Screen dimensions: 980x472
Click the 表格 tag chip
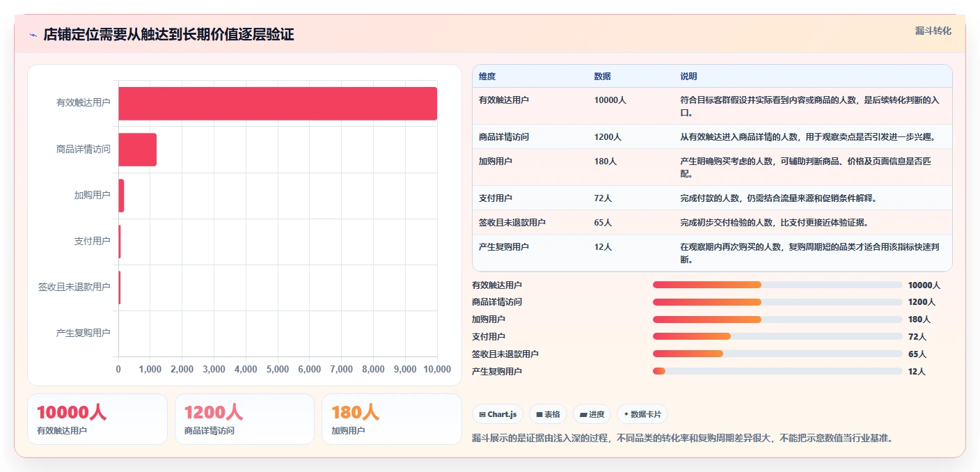(548, 414)
